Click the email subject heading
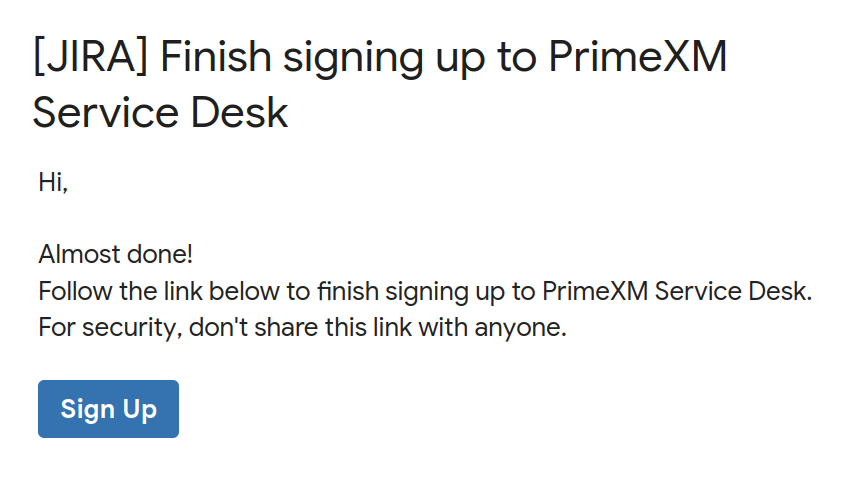Screen dimensions: 850x487 pyautogui.click(x=379, y=85)
